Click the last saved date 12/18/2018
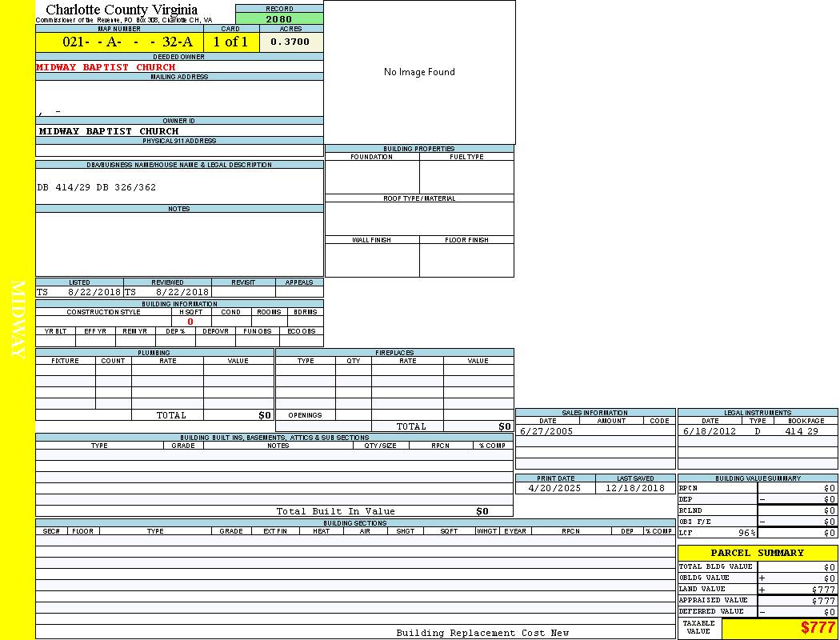This screenshot has height=640, width=840. click(x=634, y=488)
